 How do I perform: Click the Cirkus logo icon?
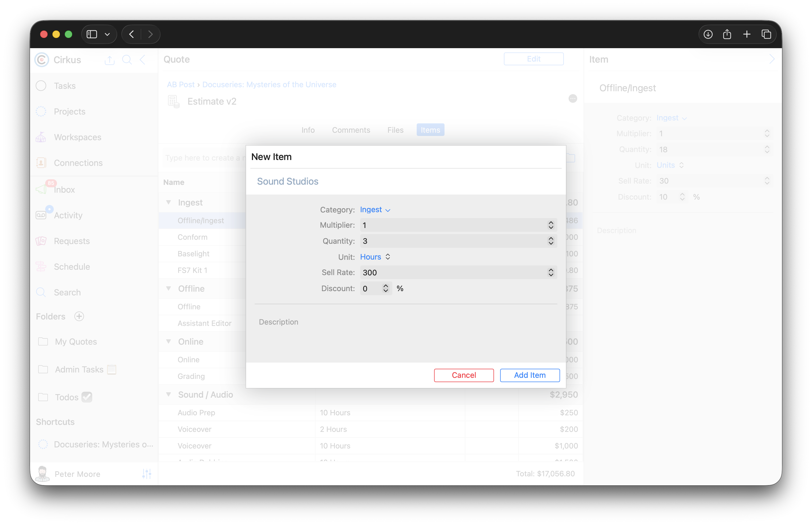[42, 60]
